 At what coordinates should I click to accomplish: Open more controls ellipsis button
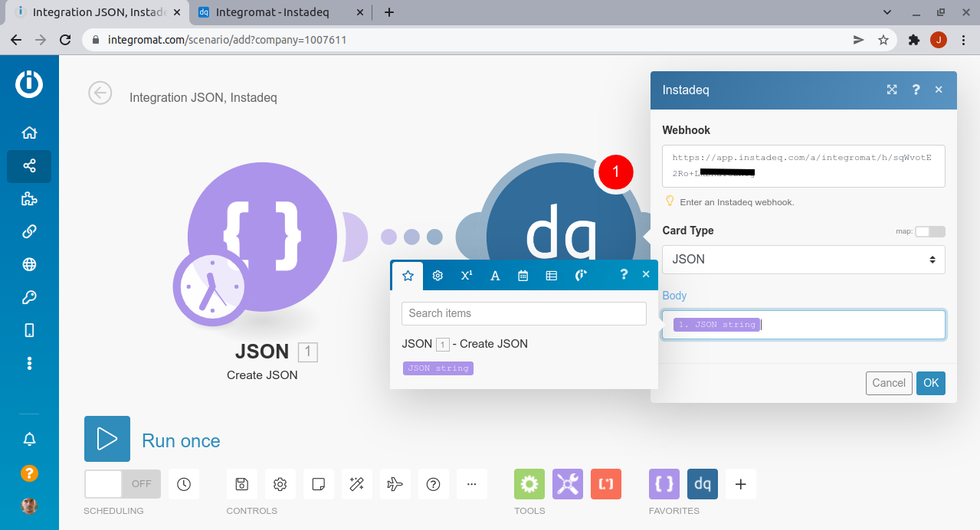click(x=471, y=484)
